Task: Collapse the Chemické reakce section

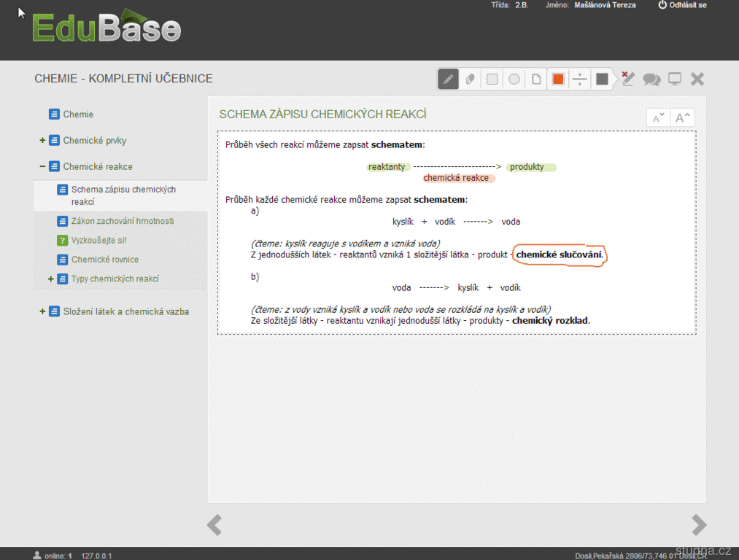Action: coord(42,166)
